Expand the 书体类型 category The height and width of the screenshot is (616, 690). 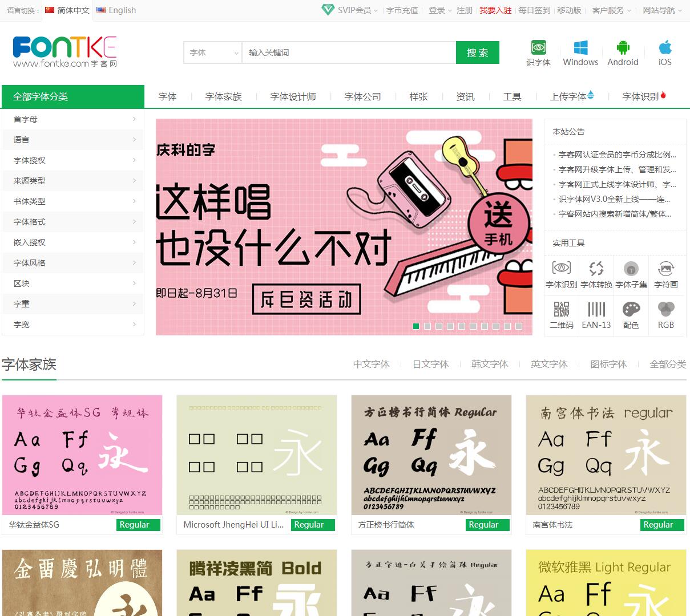tap(73, 201)
